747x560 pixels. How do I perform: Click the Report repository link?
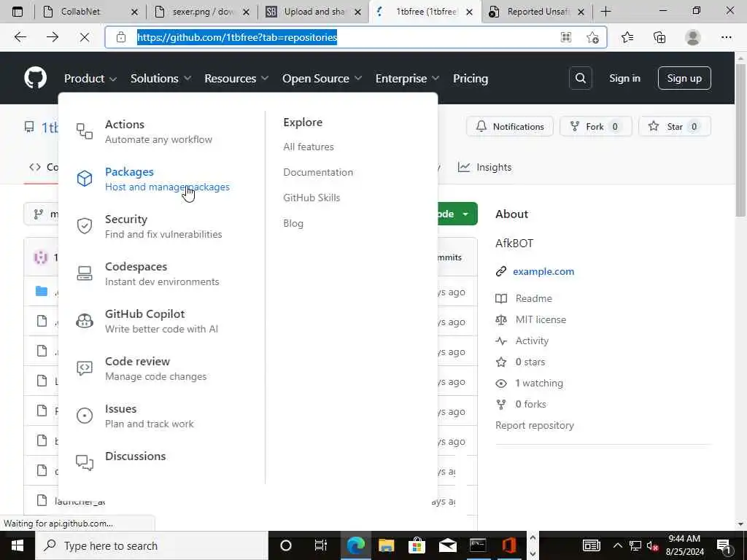tap(535, 426)
